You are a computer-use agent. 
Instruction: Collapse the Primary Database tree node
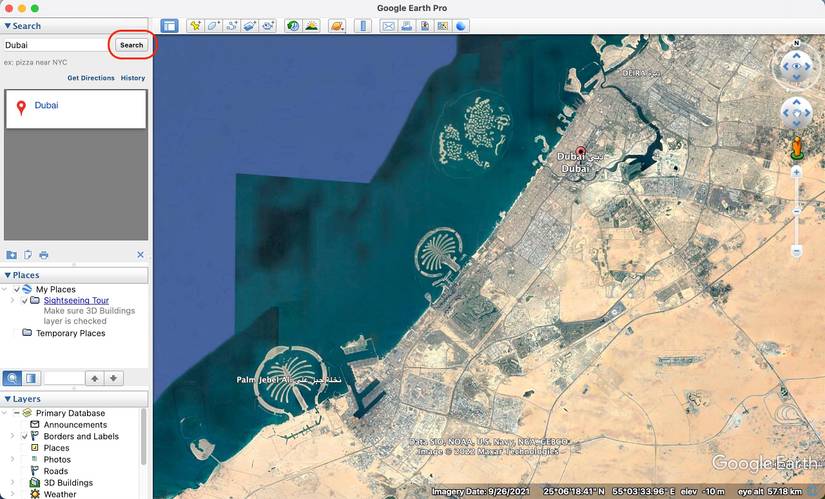(x=5, y=413)
